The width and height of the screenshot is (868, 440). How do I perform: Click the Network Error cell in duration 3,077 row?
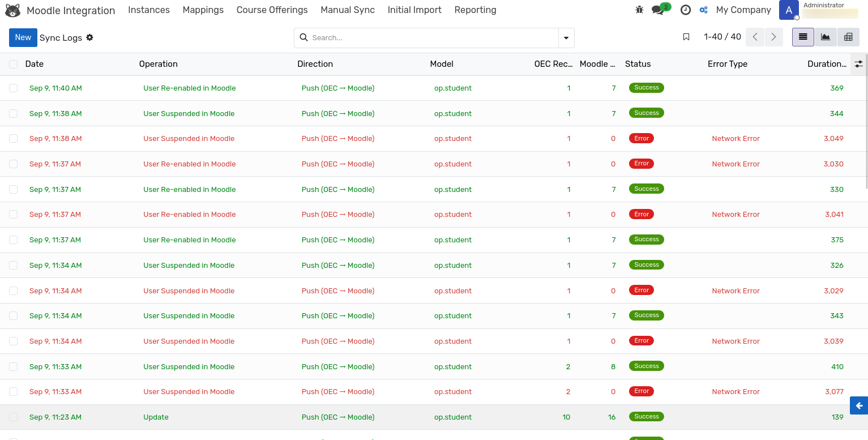(x=736, y=391)
